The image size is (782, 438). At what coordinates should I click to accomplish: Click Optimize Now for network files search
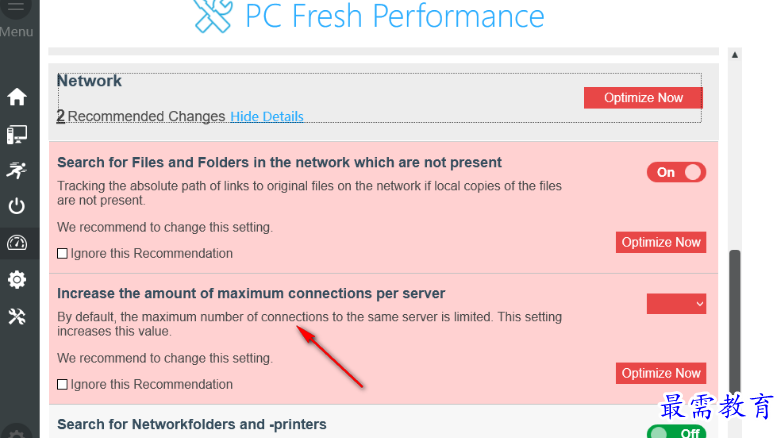point(661,242)
